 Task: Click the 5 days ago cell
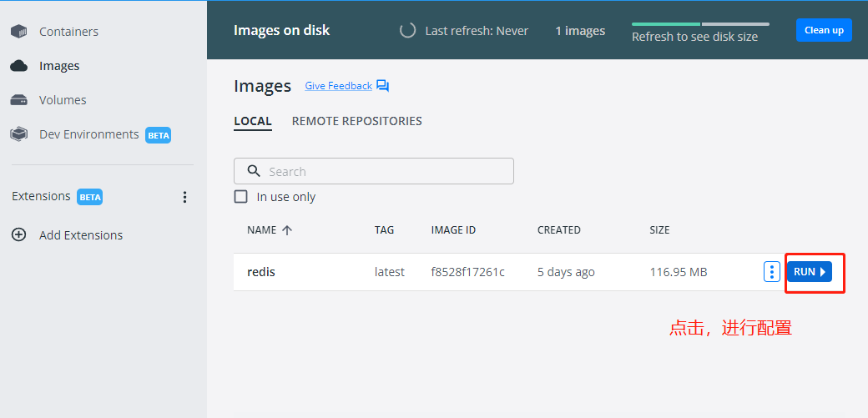pyautogui.click(x=567, y=272)
